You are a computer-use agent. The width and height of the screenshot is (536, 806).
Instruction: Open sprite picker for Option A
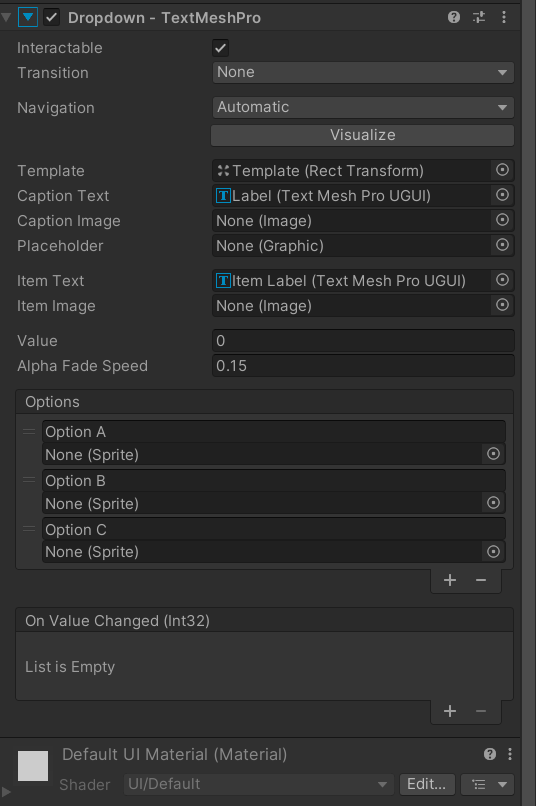[493, 454]
